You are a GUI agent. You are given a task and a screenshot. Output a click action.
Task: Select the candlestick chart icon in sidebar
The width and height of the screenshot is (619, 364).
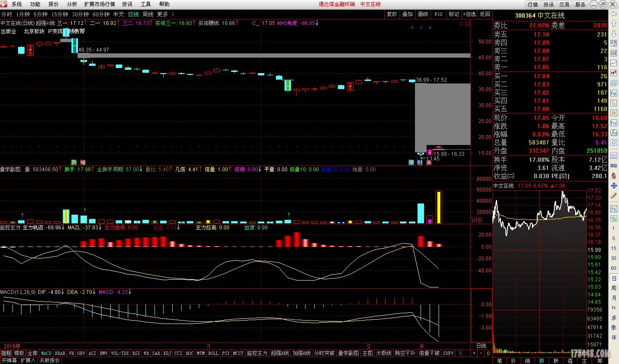[614, 73]
